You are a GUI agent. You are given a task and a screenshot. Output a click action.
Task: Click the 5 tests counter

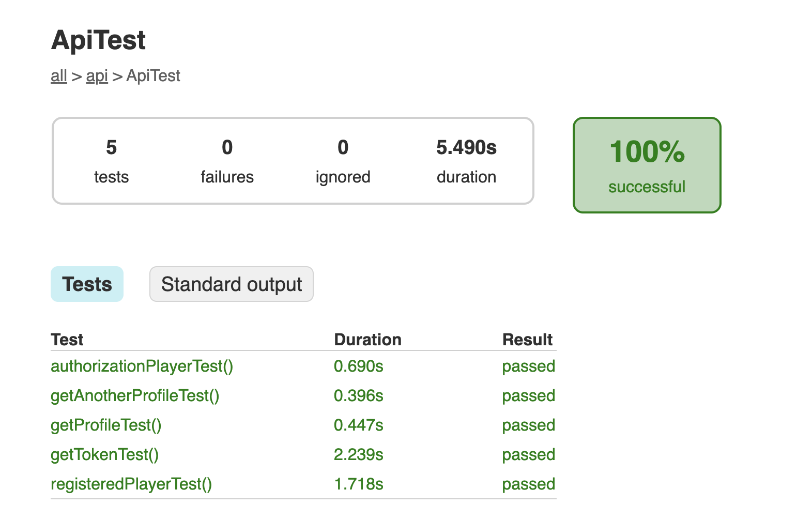click(111, 160)
